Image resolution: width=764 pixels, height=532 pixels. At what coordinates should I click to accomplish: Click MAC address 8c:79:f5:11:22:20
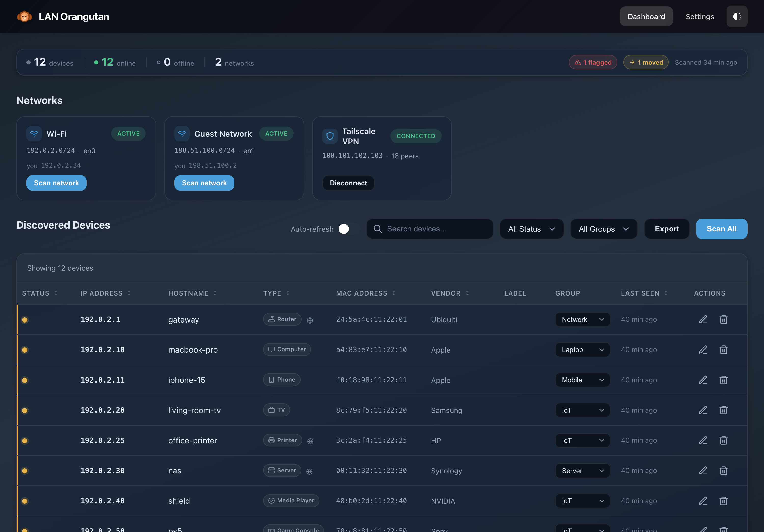pos(371,410)
